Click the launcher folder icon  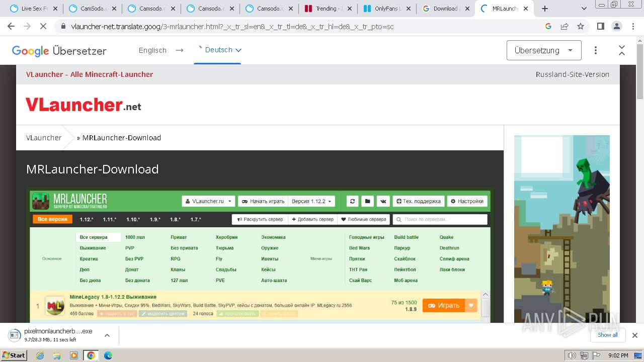tap(368, 201)
